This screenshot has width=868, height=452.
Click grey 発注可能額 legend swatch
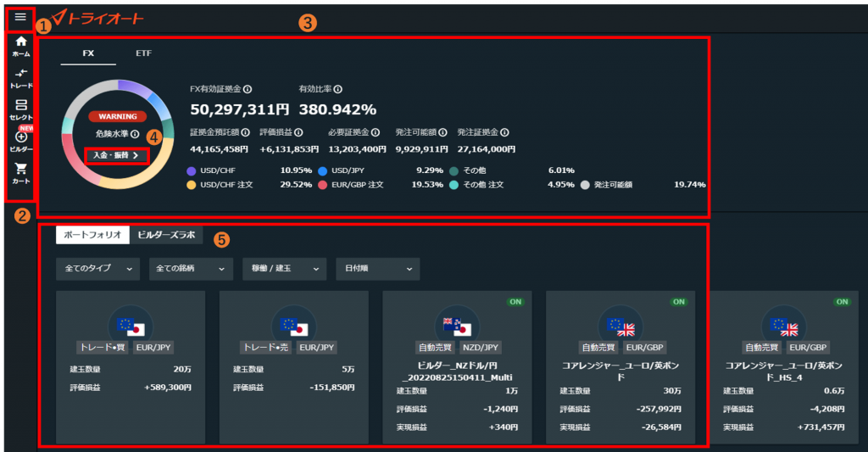point(585,185)
